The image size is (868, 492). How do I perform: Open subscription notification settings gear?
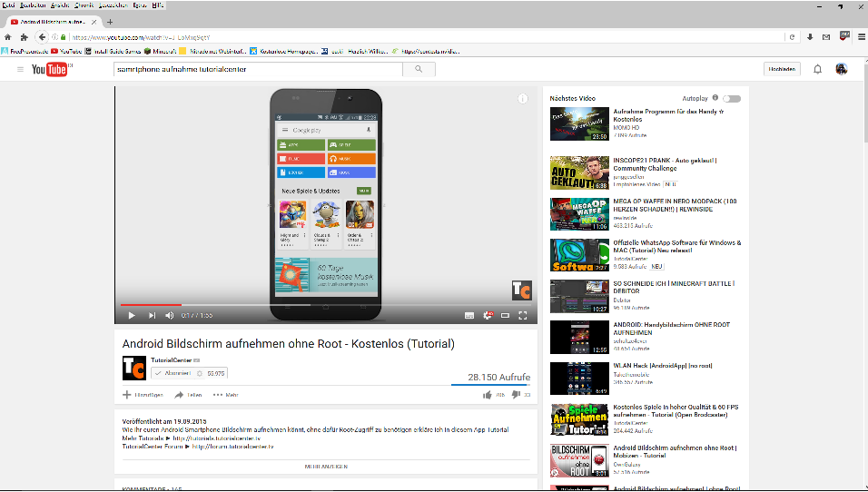(200, 374)
